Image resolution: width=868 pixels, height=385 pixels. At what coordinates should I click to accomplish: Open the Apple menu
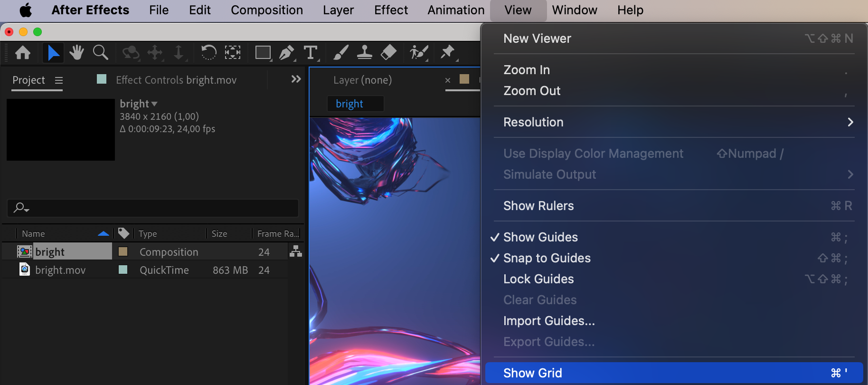26,10
